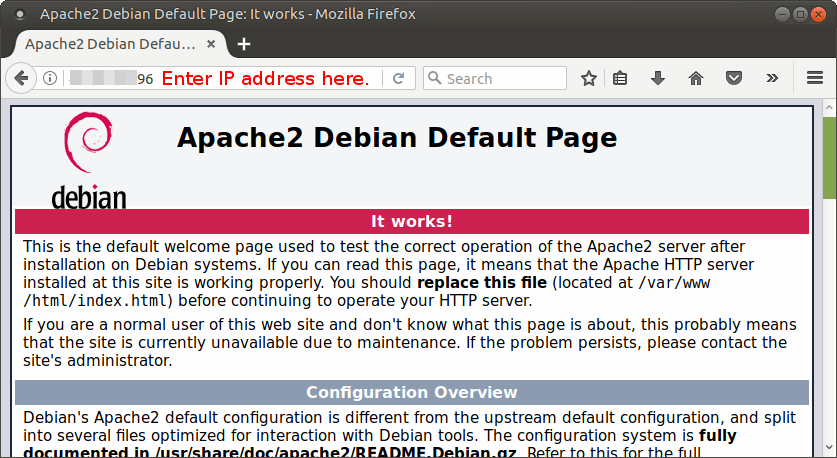Expand the address bar history dropdown arrow

tap(379, 78)
